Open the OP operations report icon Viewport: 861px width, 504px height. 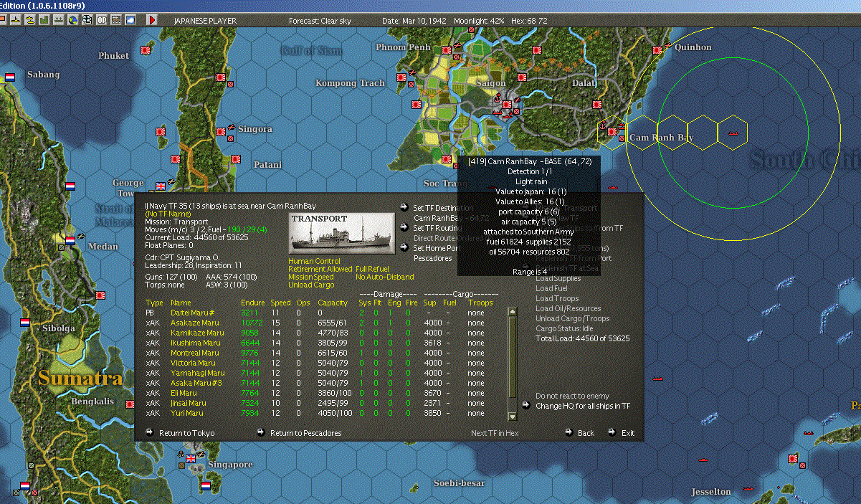[102, 20]
